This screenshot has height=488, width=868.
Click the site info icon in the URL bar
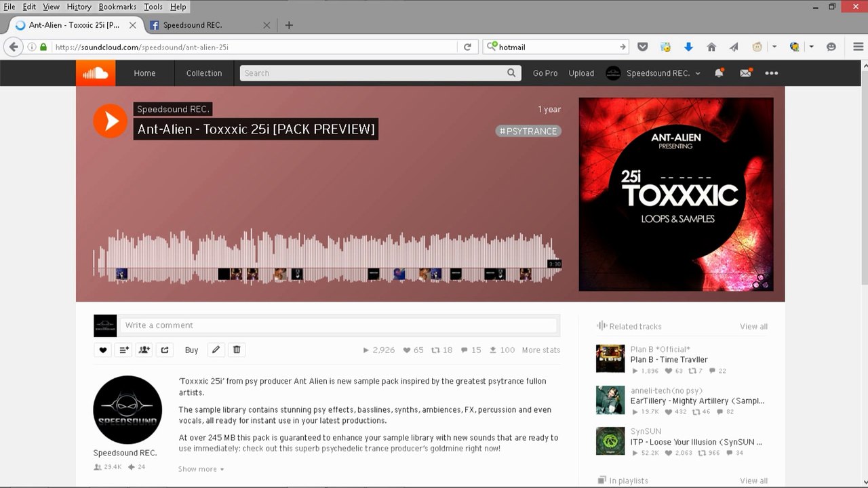[32, 47]
